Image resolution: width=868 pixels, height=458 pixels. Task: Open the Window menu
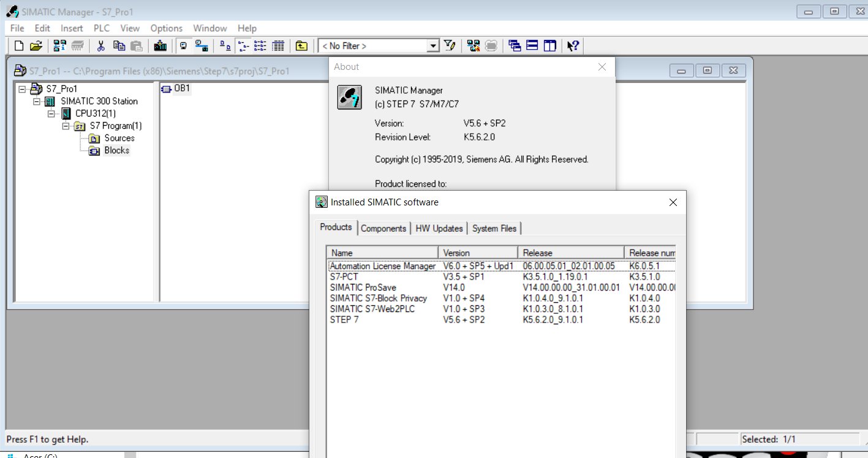point(210,28)
